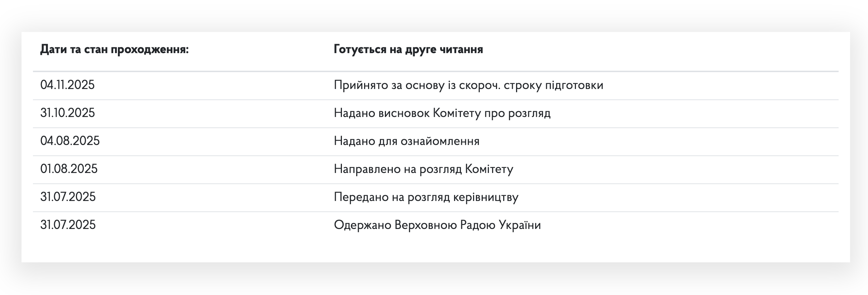Click 'Направлено на розгляд Комітету' entry
Viewport: 868px width, 295px height.
[x=423, y=169]
